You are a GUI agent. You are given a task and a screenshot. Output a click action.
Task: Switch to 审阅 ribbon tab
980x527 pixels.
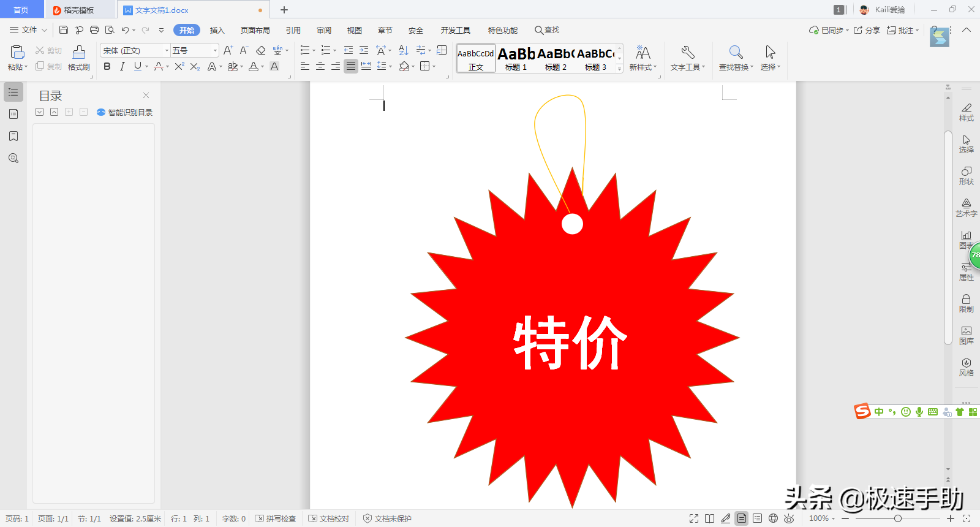[324, 30]
